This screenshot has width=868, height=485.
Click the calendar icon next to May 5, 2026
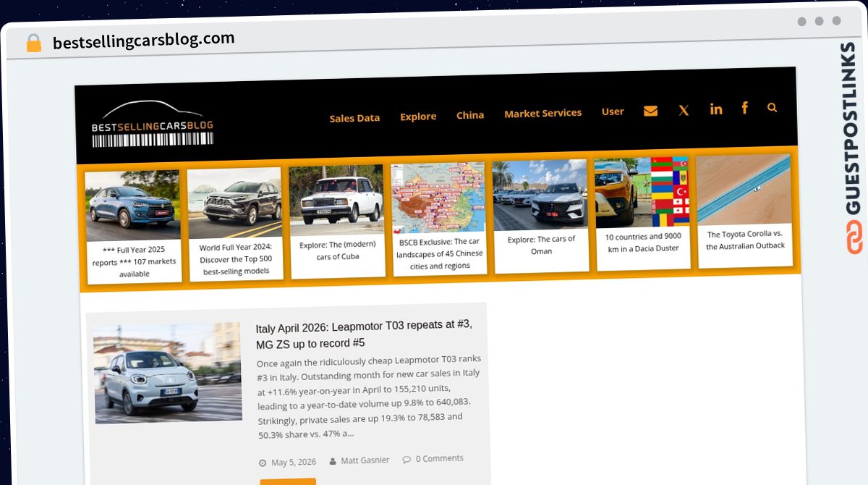[x=263, y=463]
